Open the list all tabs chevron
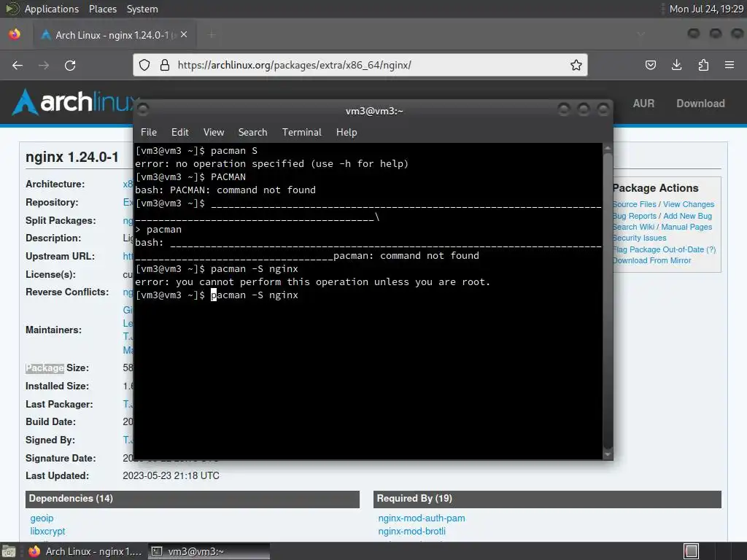Viewport: 747px width, 560px height. pyautogui.click(x=641, y=34)
